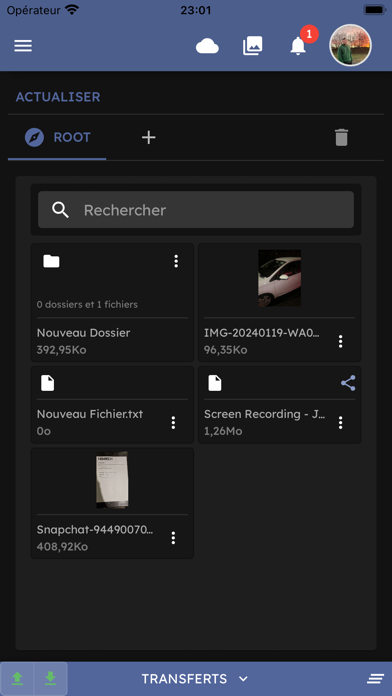Open notifications bell with badge
This screenshot has width=392, height=696.
click(298, 46)
